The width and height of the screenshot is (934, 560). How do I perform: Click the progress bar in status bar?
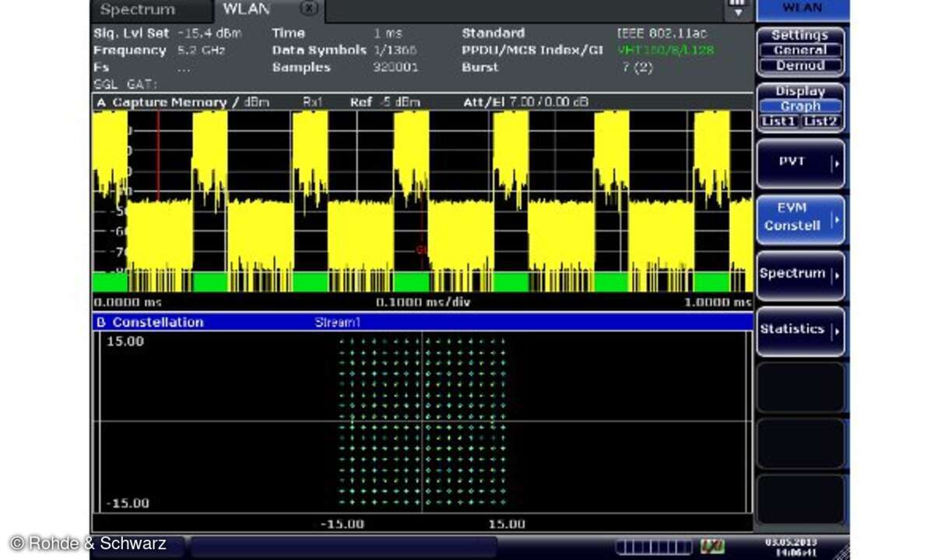(653, 547)
